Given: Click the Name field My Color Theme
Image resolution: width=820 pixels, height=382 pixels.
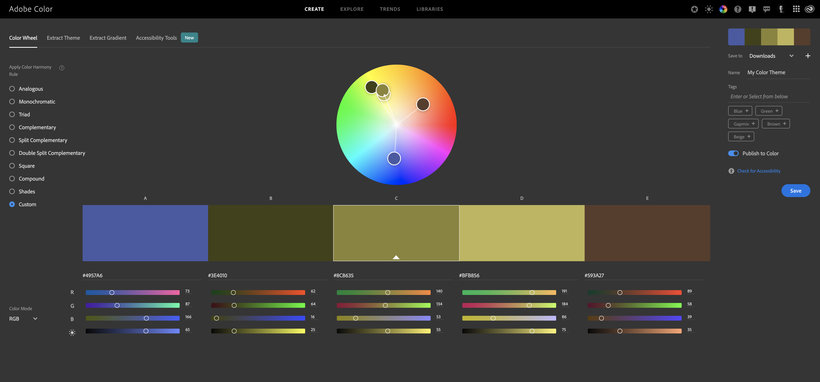Looking at the screenshot, I should 778,73.
